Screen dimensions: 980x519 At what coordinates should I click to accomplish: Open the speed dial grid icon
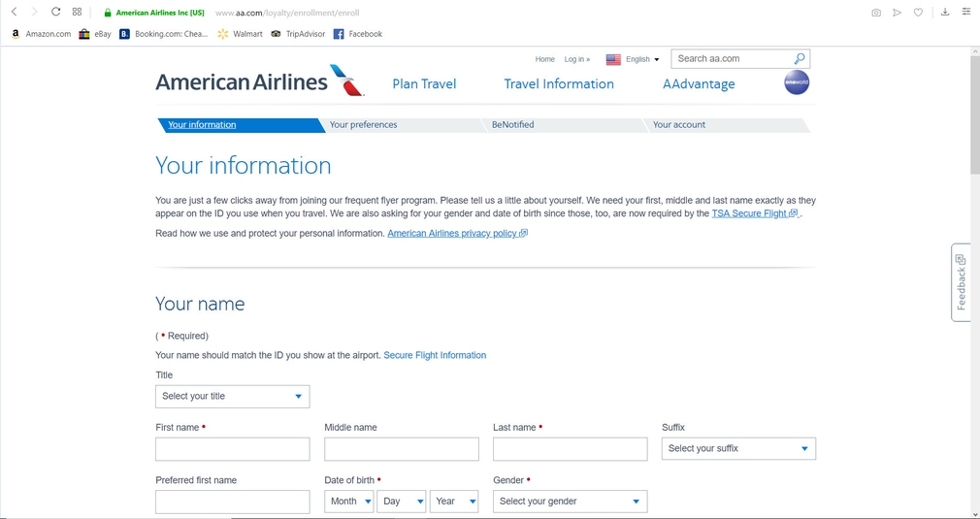(x=77, y=12)
